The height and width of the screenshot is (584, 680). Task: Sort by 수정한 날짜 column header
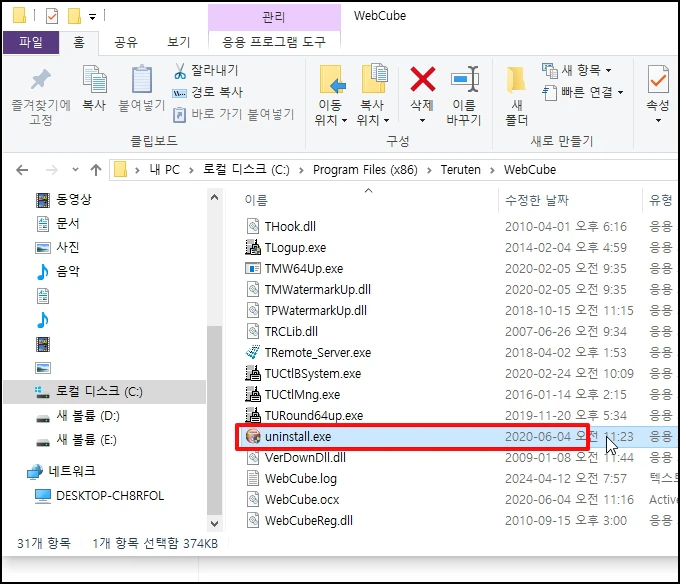click(x=536, y=200)
